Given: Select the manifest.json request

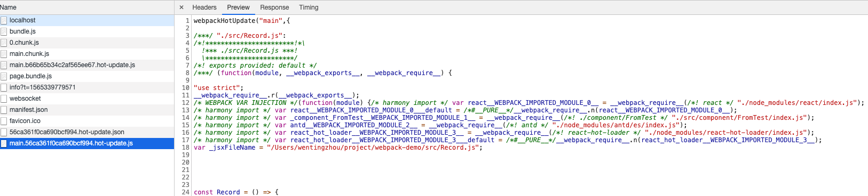Looking at the screenshot, I should [x=87, y=110].
